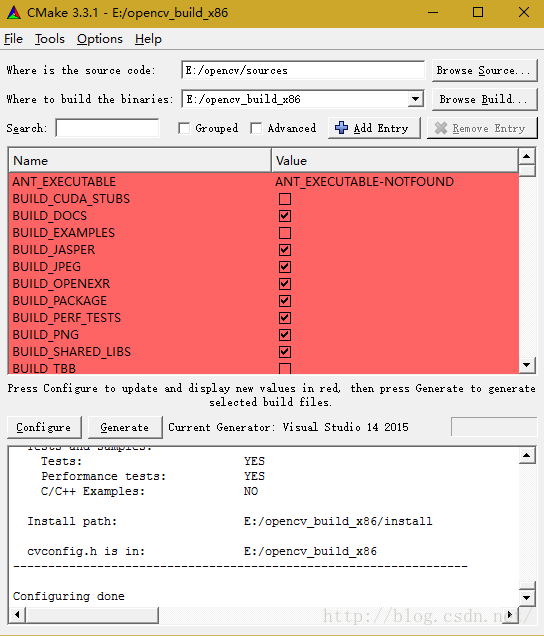
Task: Click the output log scroll down arrow
Action: tap(527, 597)
